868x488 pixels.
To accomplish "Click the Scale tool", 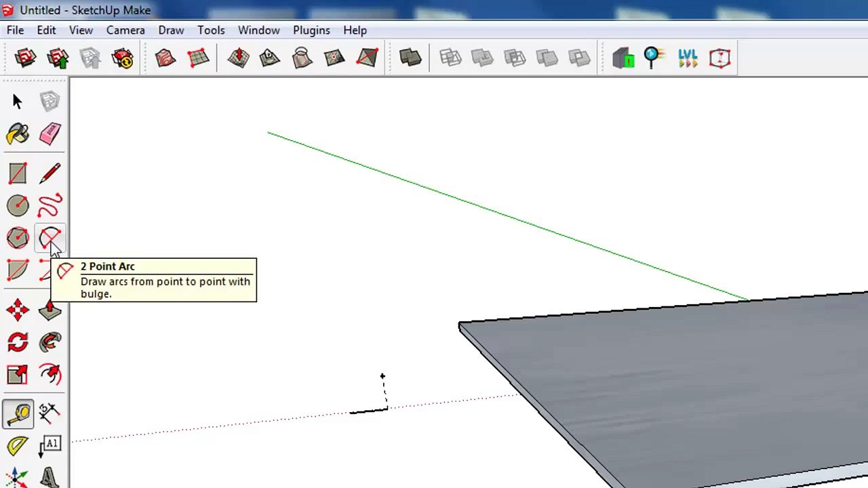I will (x=18, y=375).
